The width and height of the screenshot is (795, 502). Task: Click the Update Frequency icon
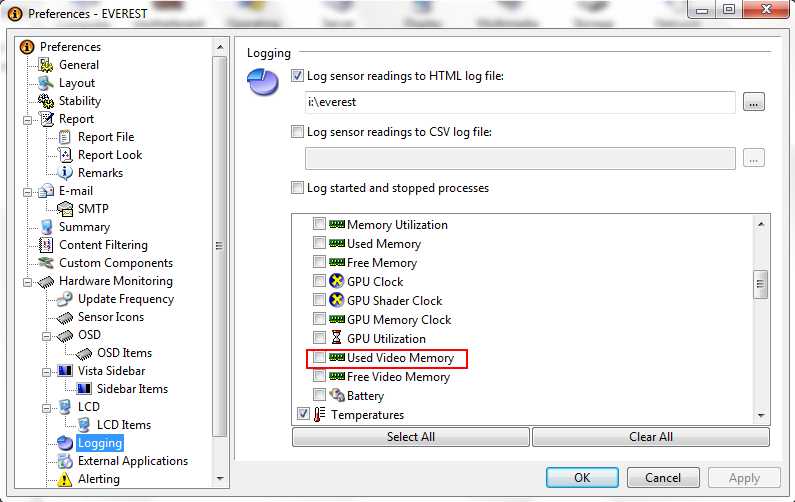tap(65, 299)
